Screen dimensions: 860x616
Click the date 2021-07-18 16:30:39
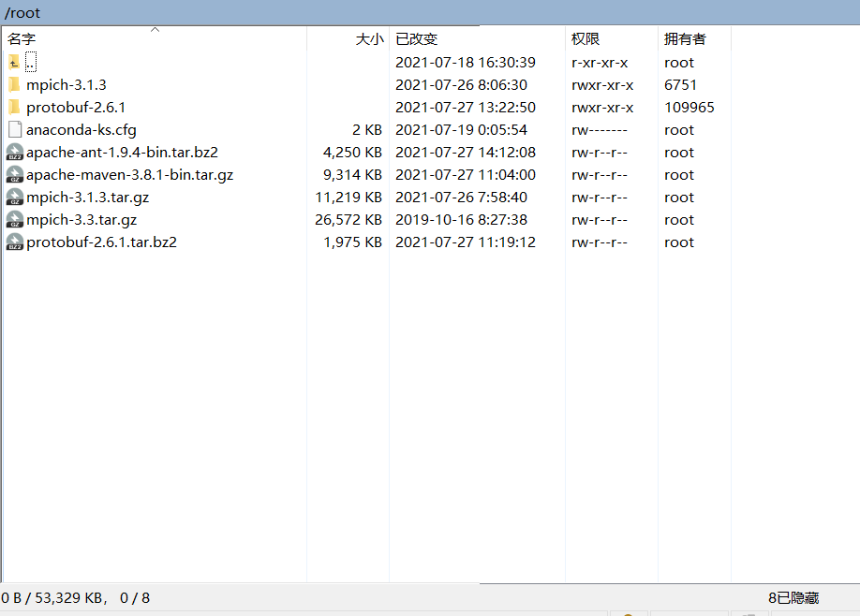(465, 63)
